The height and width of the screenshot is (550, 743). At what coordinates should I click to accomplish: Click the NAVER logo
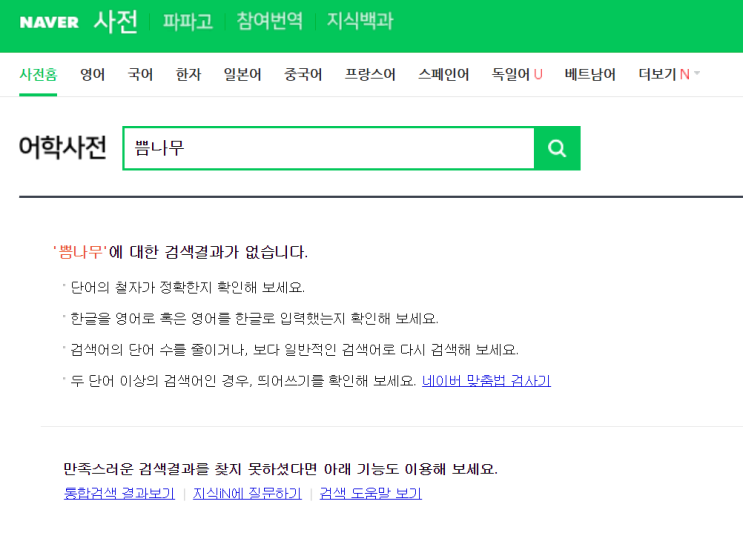49,22
